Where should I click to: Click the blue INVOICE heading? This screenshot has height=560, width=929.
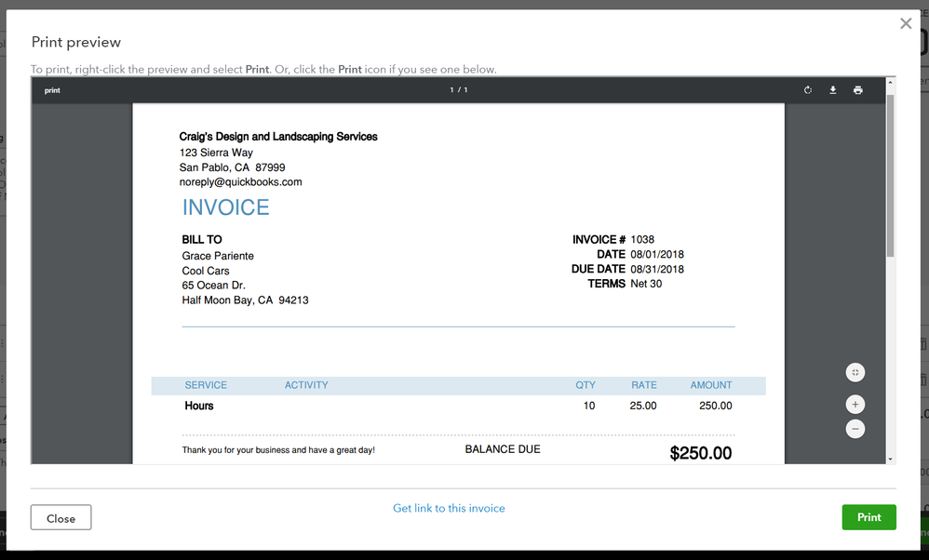tap(225, 207)
